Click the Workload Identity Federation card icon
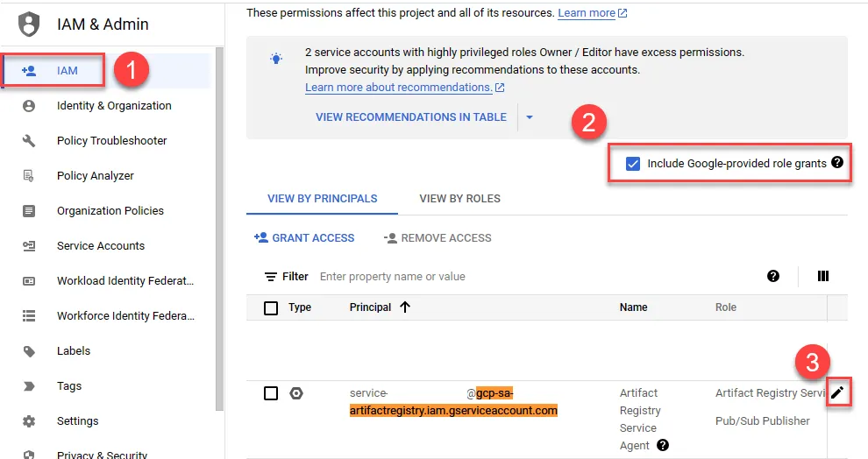 coord(29,281)
